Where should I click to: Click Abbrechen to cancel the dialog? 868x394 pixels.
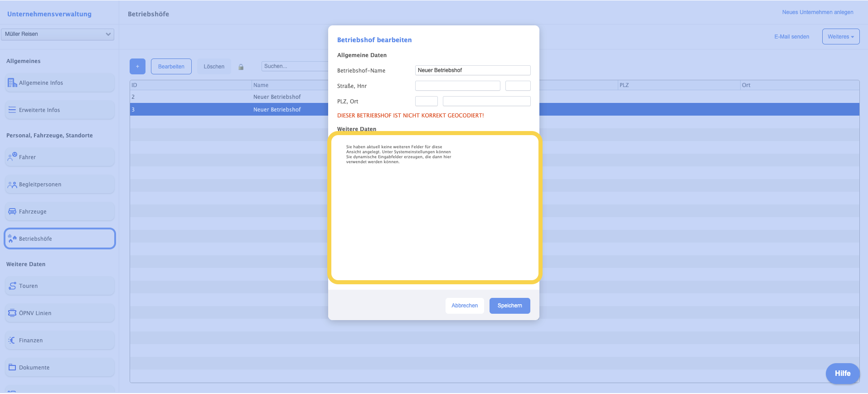tap(464, 306)
